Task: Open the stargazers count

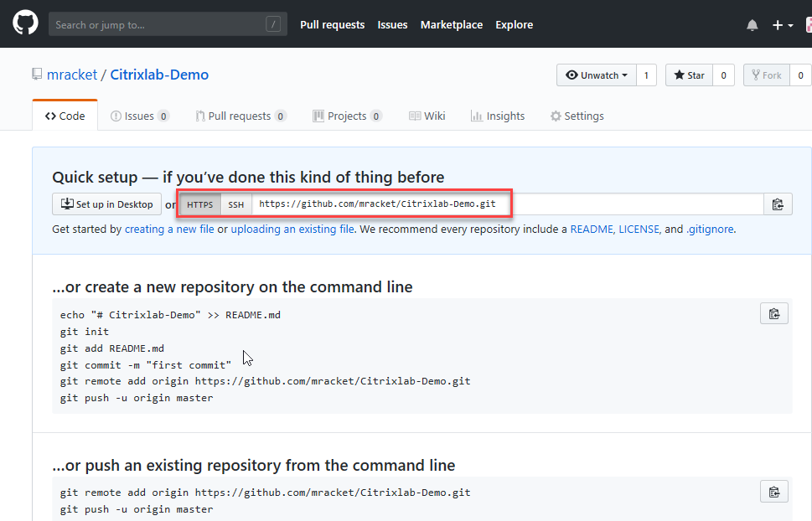Action: (723, 75)
